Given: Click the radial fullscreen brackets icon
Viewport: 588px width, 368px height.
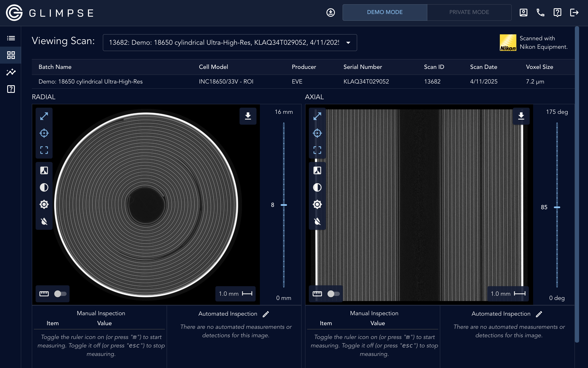Looking at the screenshot, I should point(44,150).
